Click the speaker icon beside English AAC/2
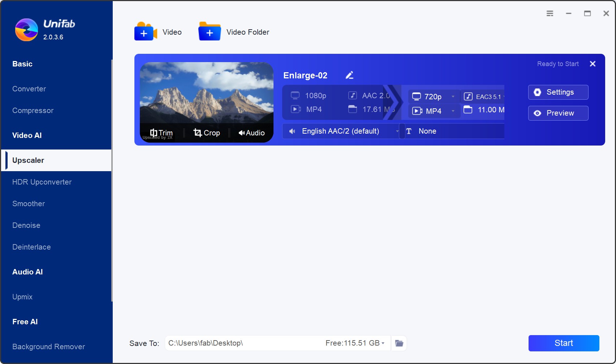The width and height of the screenshot is (616, 364). pos(292,131)
